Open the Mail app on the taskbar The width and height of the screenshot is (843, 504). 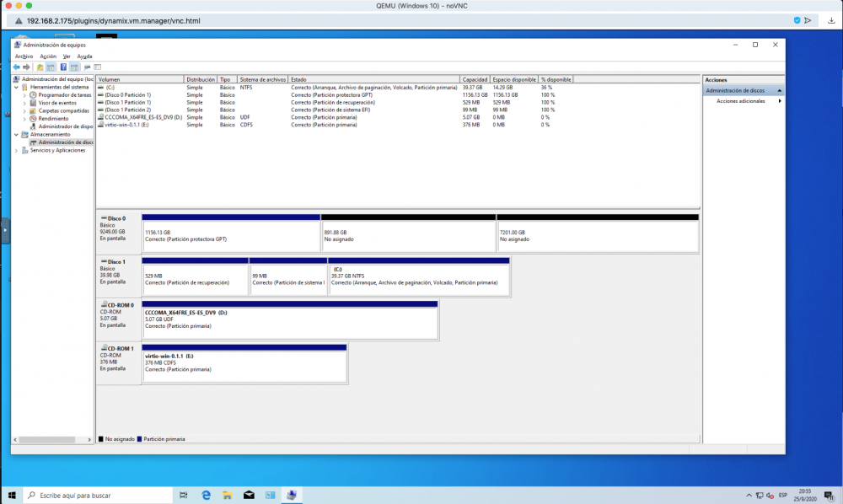coord(249,495)
